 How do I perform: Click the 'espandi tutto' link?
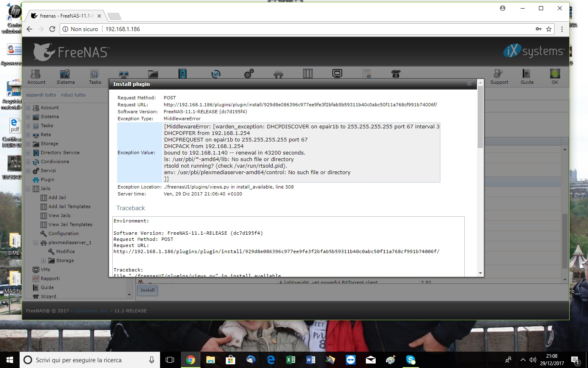pos(41,95)
